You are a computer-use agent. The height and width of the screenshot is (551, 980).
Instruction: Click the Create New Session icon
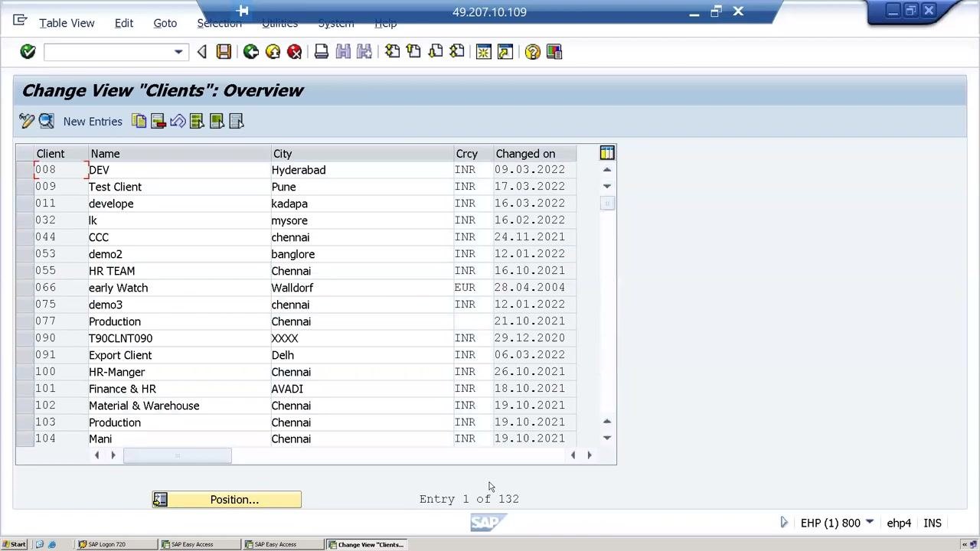484,51
